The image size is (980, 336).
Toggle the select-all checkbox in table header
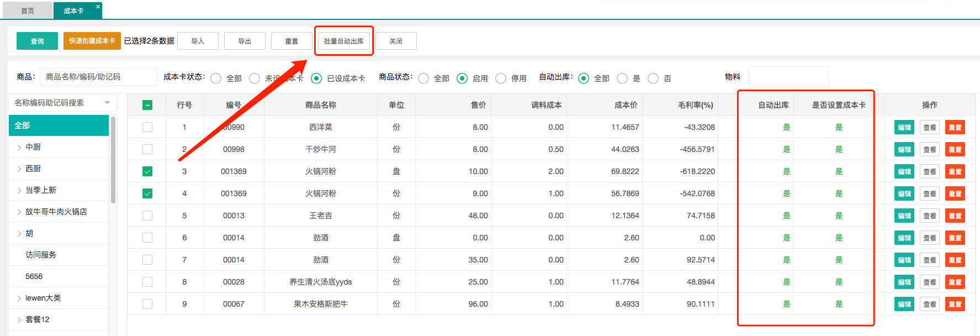click(147, 105)
